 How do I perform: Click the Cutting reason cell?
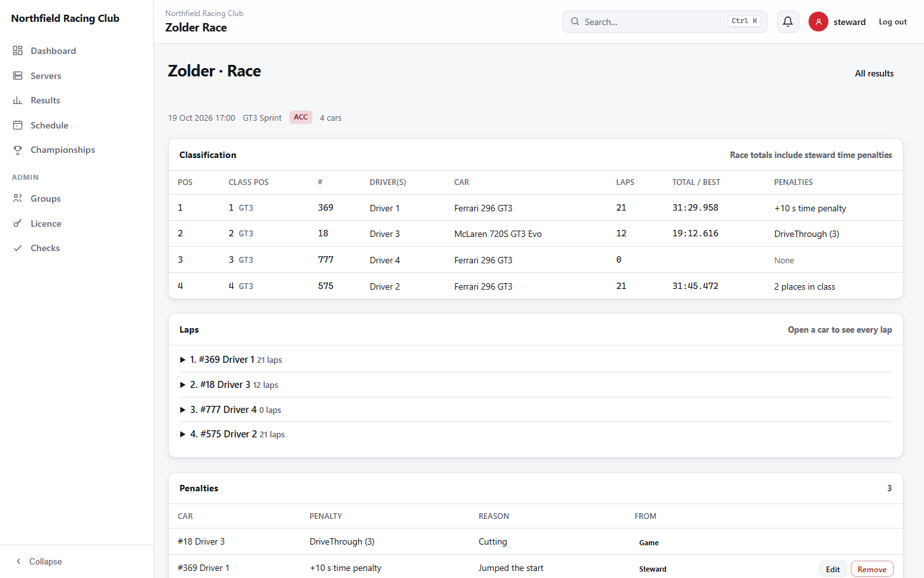point(493,541)
